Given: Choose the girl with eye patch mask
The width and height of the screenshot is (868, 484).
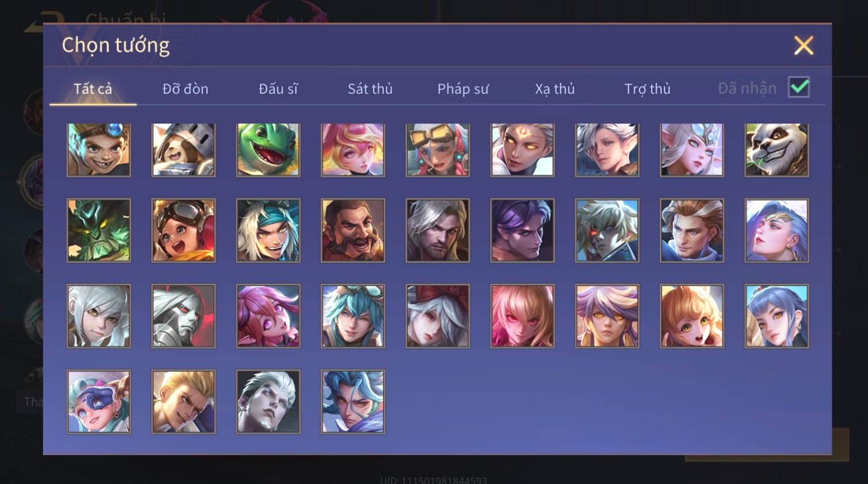Looking at the screenshot, I should coord(99,402).
